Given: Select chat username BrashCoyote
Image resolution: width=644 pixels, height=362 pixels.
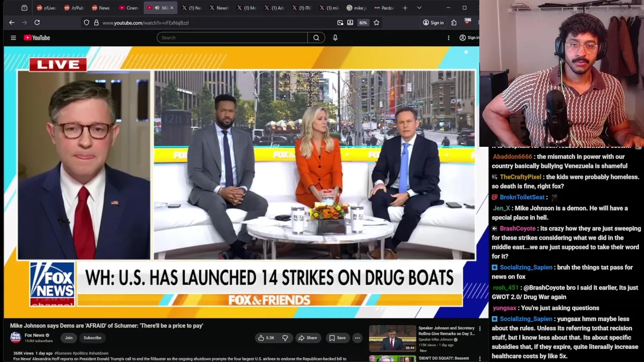Looking at the screenshot, I should [x=518, y=228].
